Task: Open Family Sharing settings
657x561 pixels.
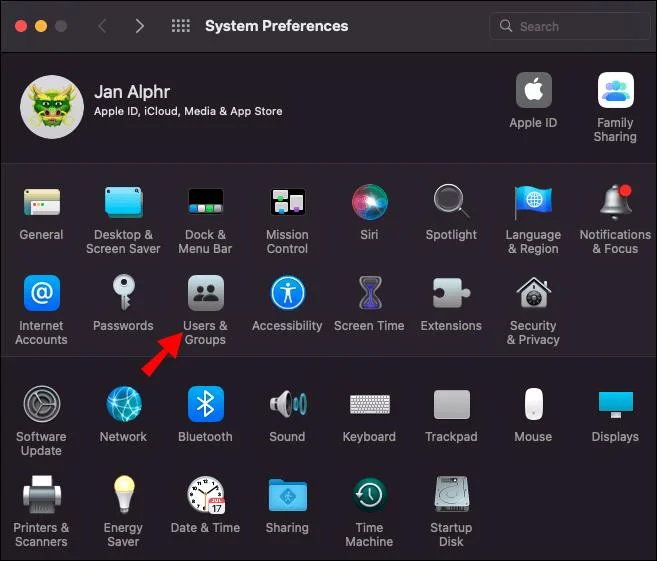Action: coord(615,92)
